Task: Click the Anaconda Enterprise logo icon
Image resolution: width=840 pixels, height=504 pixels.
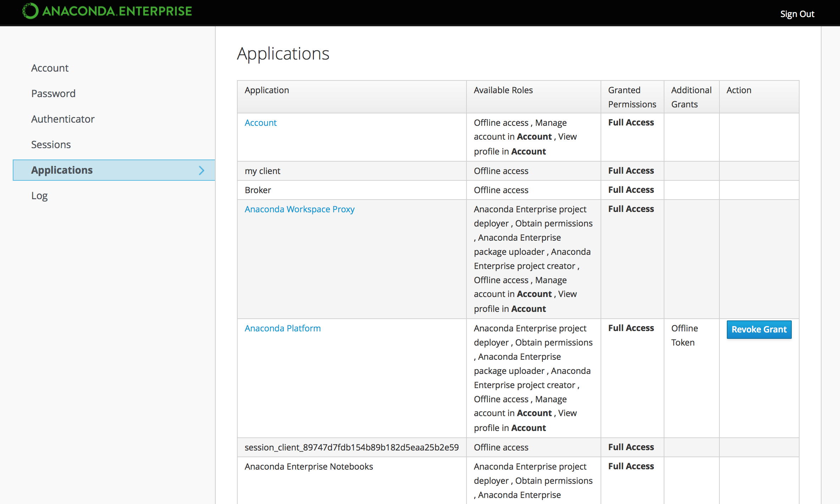Action: 31,11
